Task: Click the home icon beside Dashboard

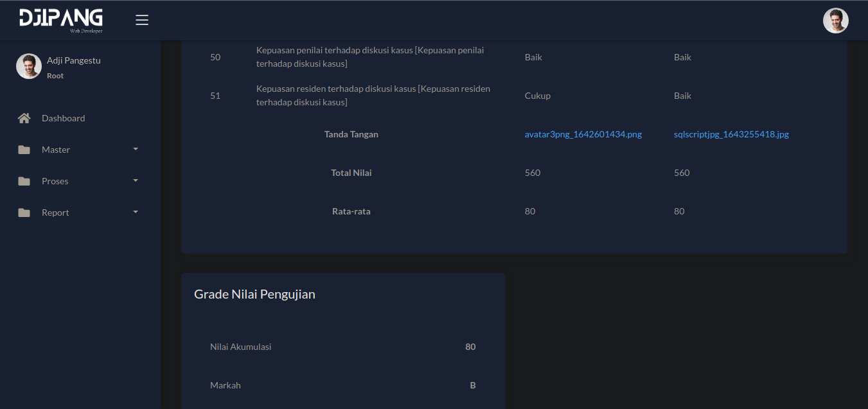Action: tap(24, 118)
